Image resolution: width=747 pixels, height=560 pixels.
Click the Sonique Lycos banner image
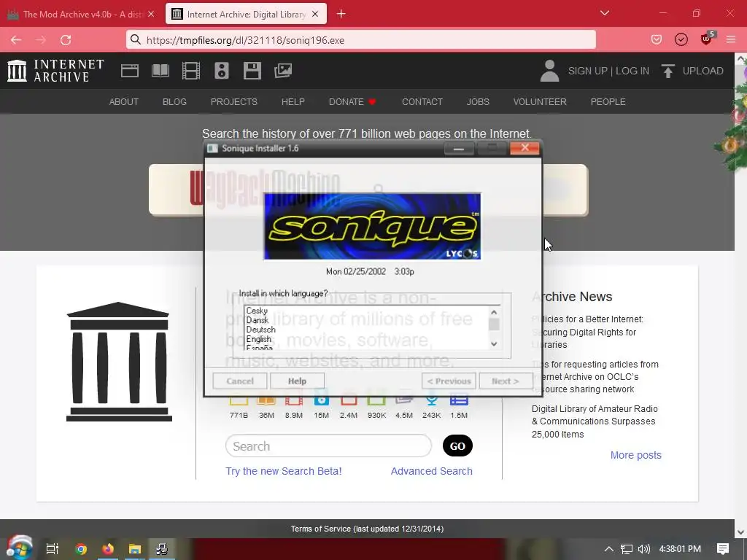(x=372, y=226)
